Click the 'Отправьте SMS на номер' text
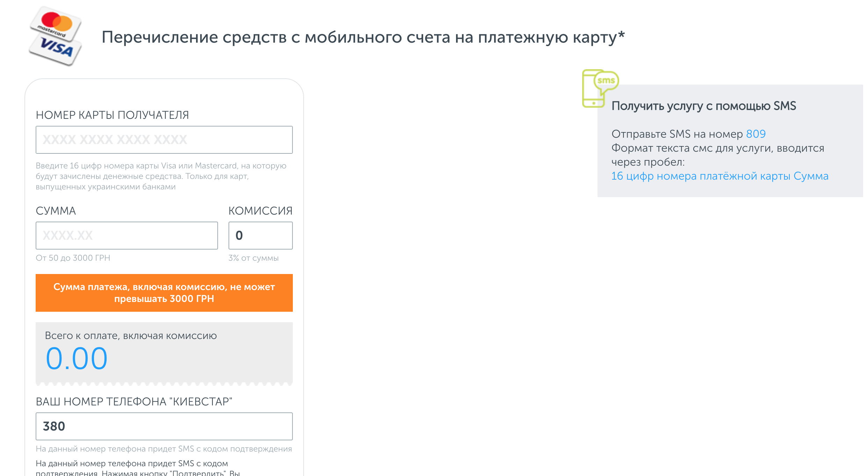Screen dimensions: 868x476 click(x=677, y=134)
